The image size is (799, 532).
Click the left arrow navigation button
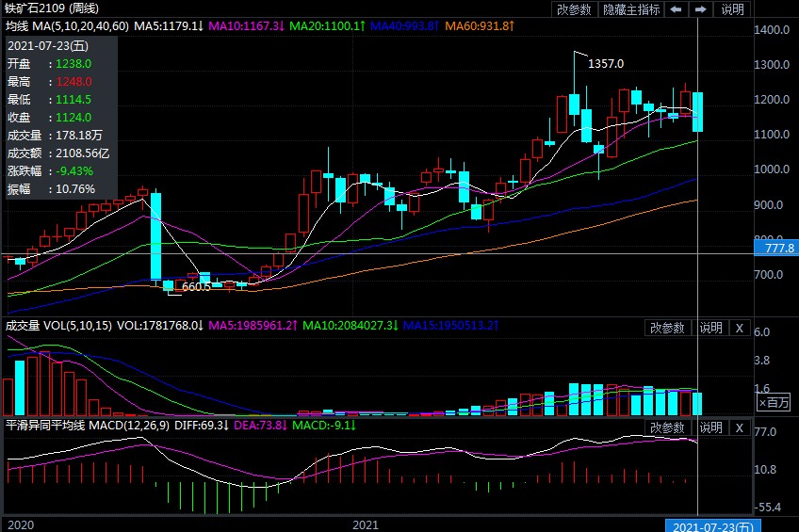(677, 9)
